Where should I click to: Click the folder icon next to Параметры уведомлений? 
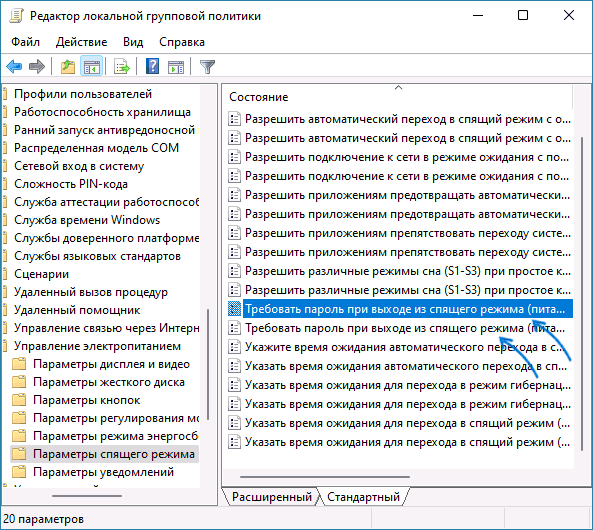click(19, 472)
